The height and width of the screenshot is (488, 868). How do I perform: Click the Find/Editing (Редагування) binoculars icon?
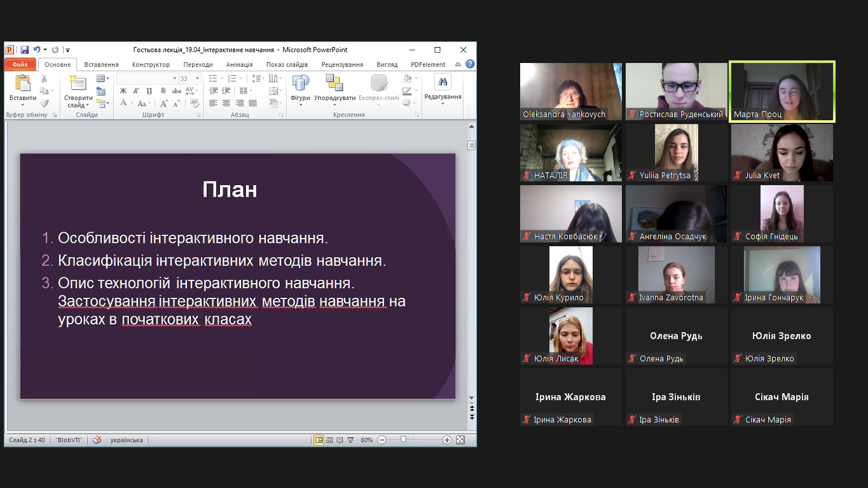[443, 83]
